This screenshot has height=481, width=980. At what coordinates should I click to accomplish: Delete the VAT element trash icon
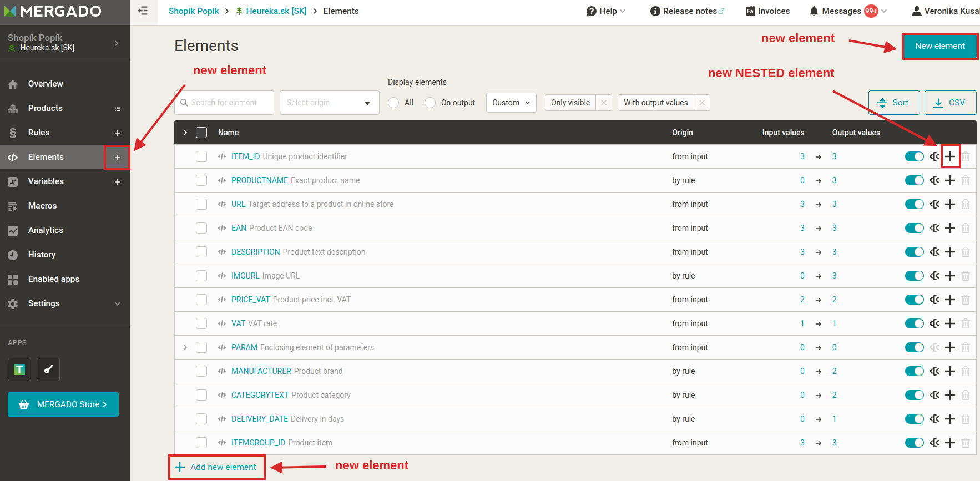pos(966,323)
